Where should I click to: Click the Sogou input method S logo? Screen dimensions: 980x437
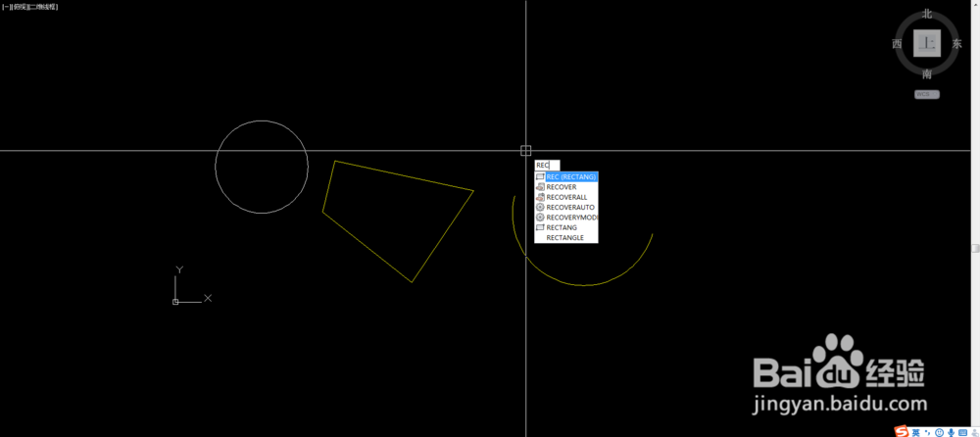pos(902,431)
